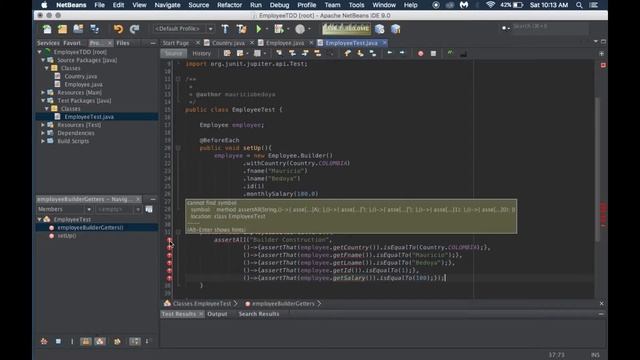Image resolution: width=640 pixels, height=360 pixels.
Task: Click Next Bookmark icon in editor toolbar
Action: [x=360, y=53]
